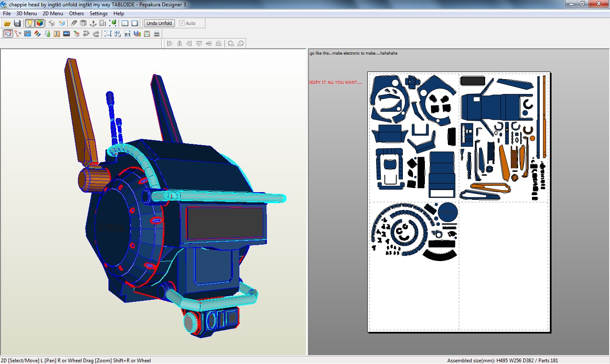Open the 2D Menu
This screenshot has height=364, width=610.
click(53, 14)
